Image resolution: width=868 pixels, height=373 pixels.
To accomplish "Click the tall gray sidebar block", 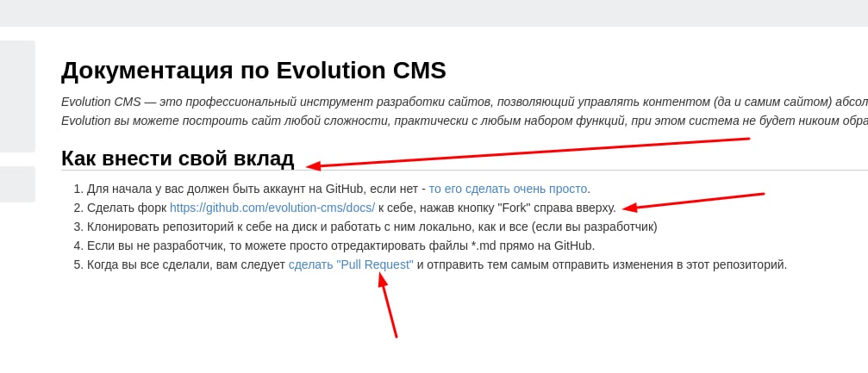I will [x=17, y=96].
